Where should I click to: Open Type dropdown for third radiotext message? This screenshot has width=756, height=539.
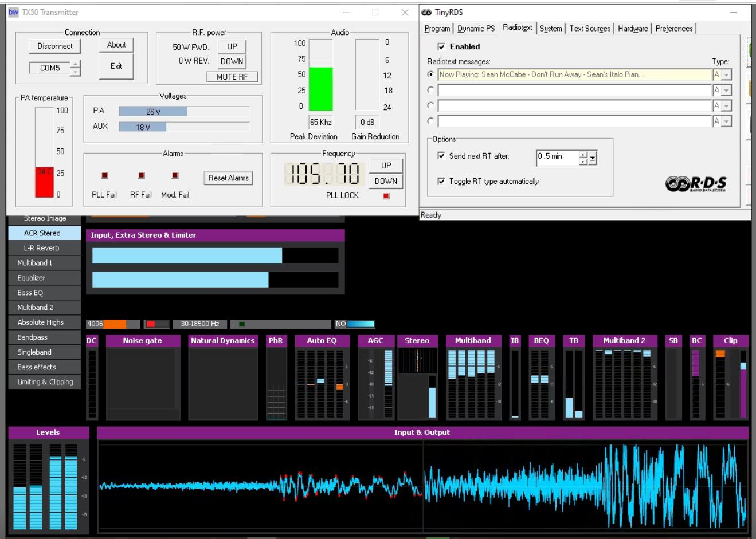tap(726, 106)
